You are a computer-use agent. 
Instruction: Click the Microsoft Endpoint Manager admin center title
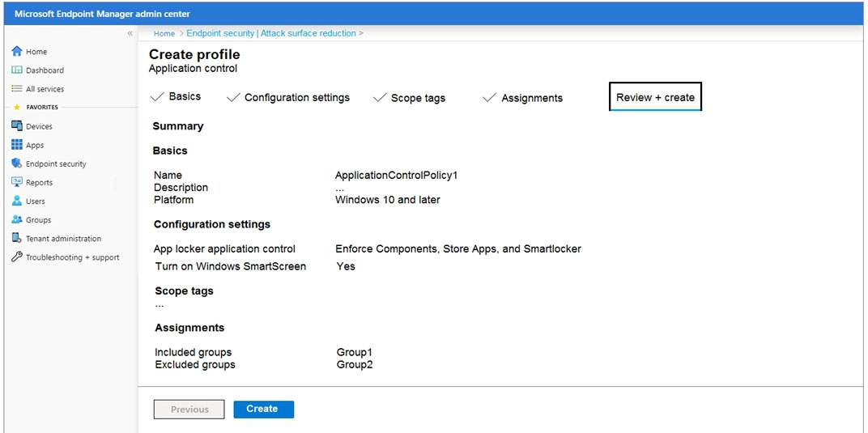pos(102,14)
